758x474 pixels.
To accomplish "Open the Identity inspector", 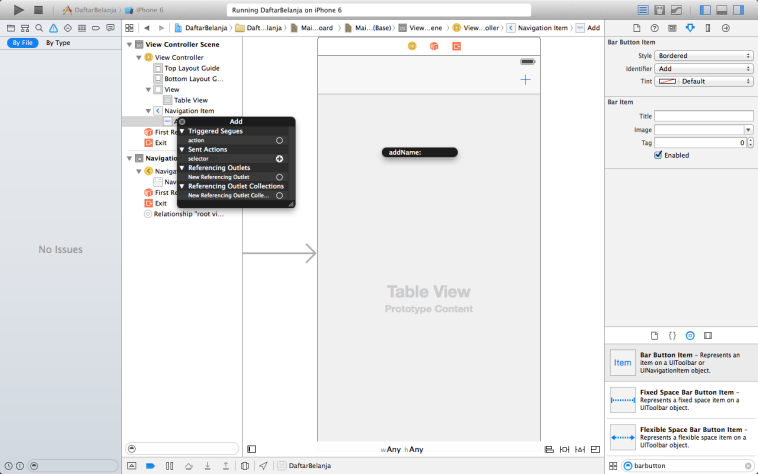I will point(672,28).
